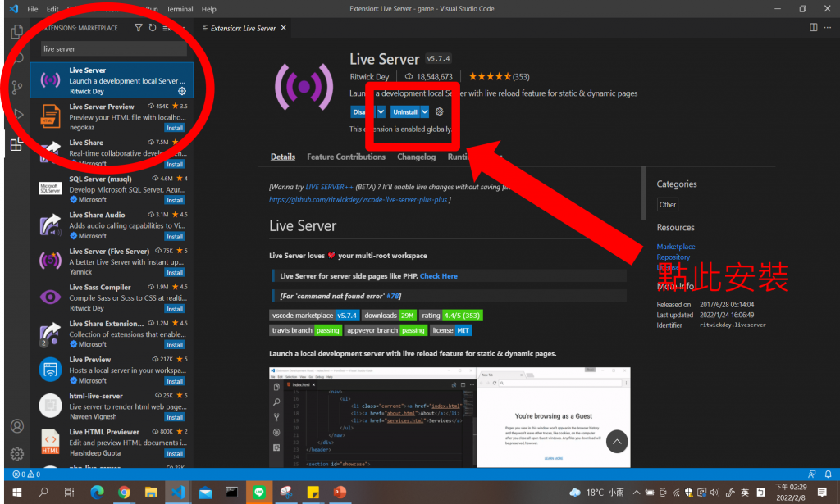Viewport: 840px width, 504px height.
Task: Open Run and Debug view
Action: [17, 114]
